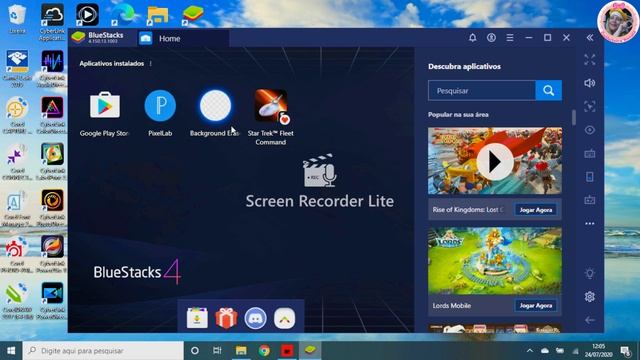Screen dimensions: 640x360
Task: Open Chrome from the taskbar
Action: click(264, 351)
